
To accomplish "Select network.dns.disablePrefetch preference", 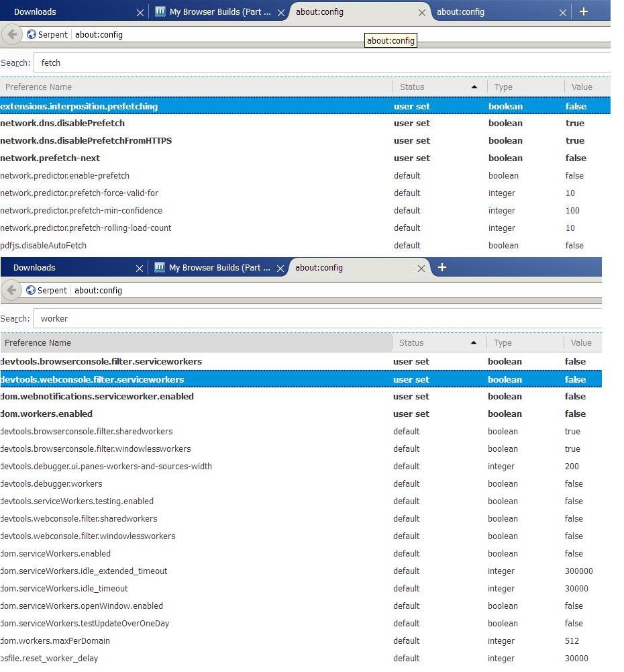I will click(305, 124).
